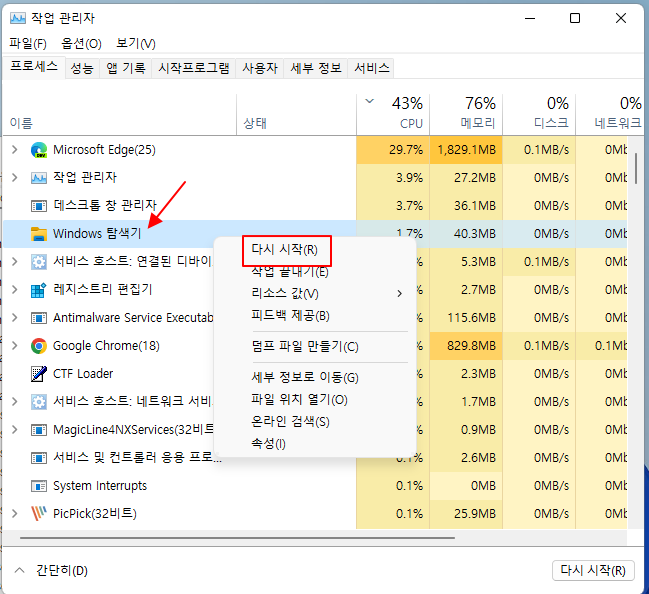Switch to the 프로세스 tab
Screen dimensions: 649x594
(x=34, y=66)
